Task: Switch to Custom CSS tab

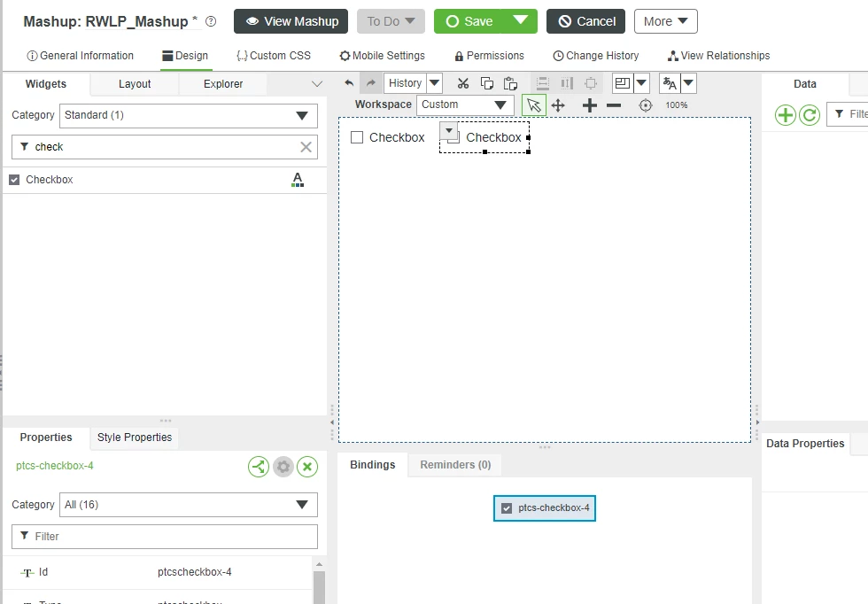Action: (274, 56)
